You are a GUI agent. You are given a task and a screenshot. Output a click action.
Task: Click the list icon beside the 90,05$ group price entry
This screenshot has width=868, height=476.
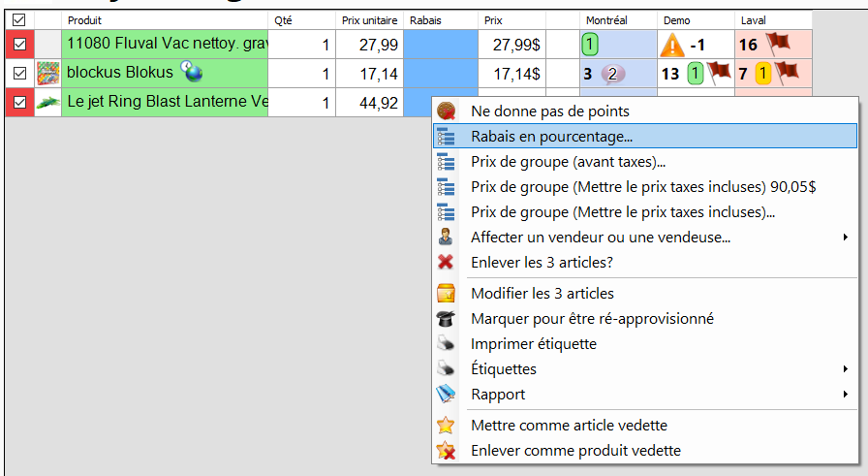tap(447, 187)
